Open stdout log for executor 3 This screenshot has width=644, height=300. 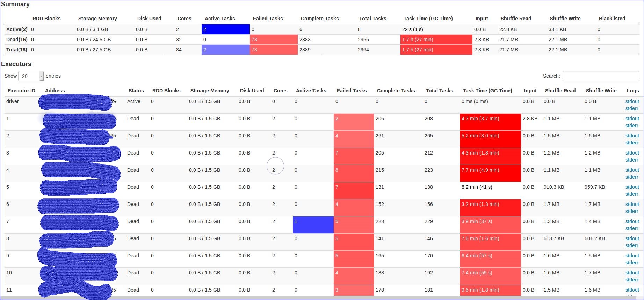click(x=632, y=153)
